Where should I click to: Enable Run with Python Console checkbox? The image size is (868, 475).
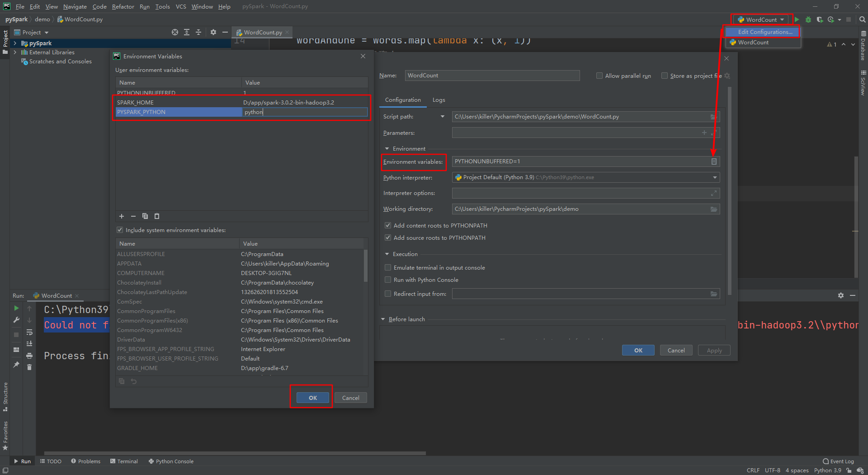click(388, 280)
